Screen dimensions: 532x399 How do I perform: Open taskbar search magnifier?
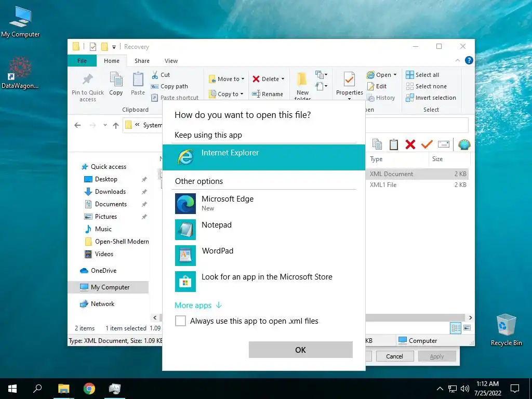[x=37, y=389]
